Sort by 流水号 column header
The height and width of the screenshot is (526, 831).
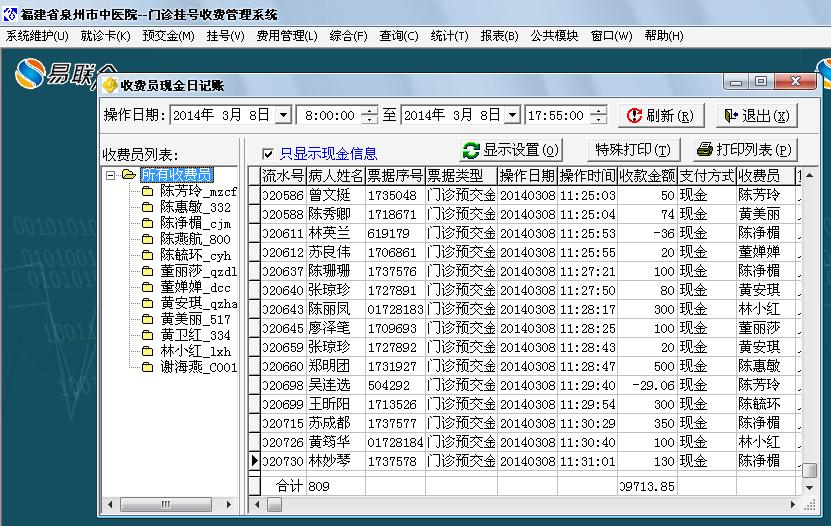tap(284, 176)
